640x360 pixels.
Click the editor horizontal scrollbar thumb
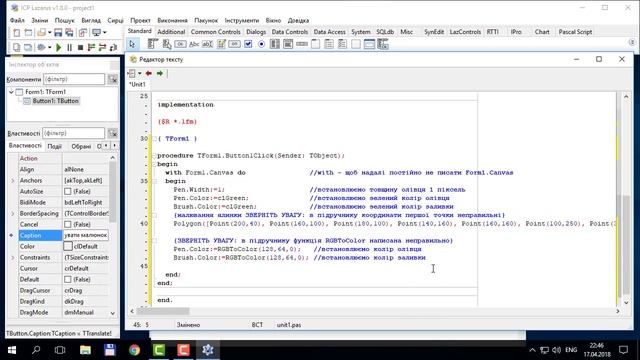coord(163,311)
